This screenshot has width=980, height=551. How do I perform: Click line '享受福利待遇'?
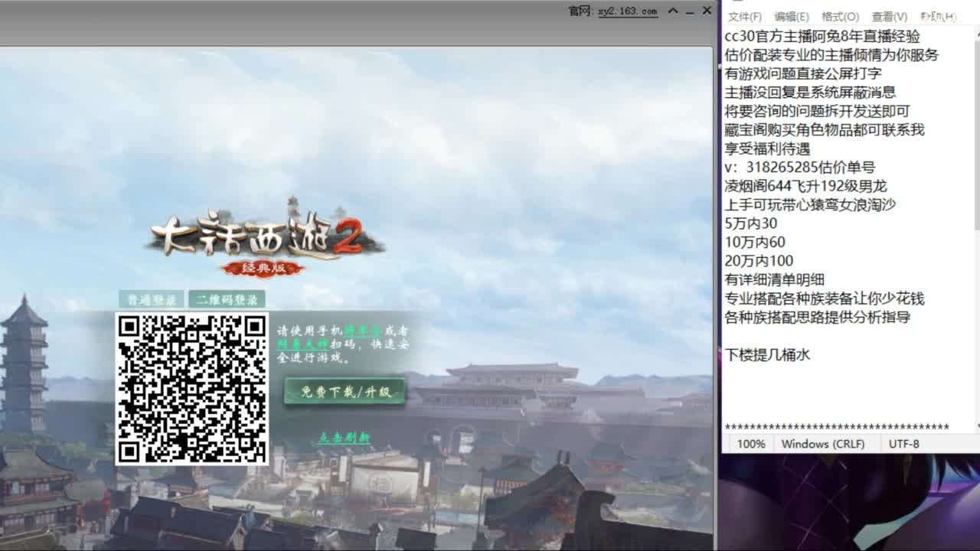pos(767,148)
